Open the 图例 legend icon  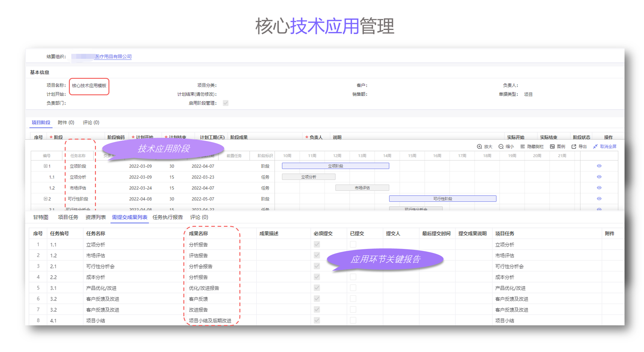click(552, 146)
